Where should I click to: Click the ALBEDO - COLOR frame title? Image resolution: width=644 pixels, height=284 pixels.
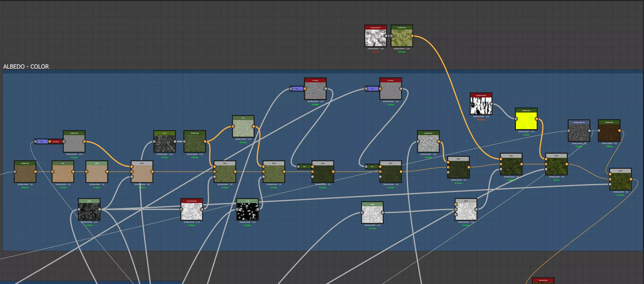pyautogui.click(x=26, y=67)
